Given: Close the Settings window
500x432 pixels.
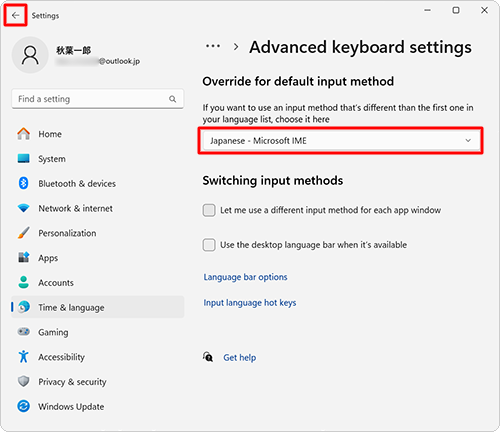Looking at the screenshot, I should pyautogui.click(x=484, y=10).
